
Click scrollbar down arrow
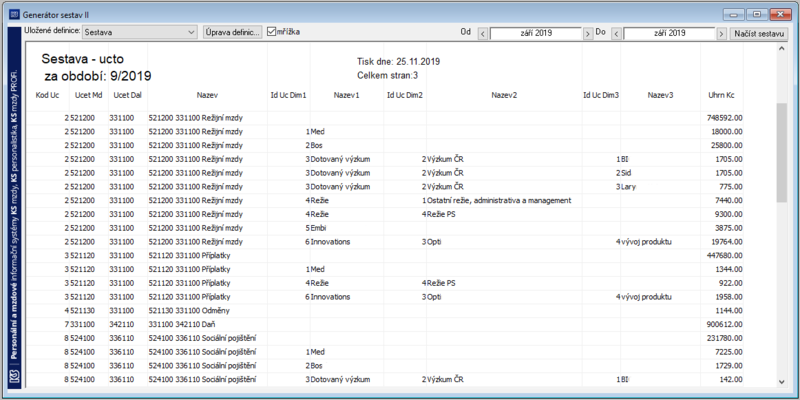781,382
